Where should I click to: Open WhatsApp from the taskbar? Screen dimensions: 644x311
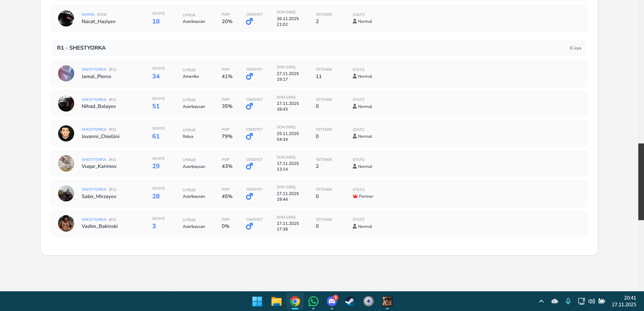pyautogui.click(x=313, y=301)
